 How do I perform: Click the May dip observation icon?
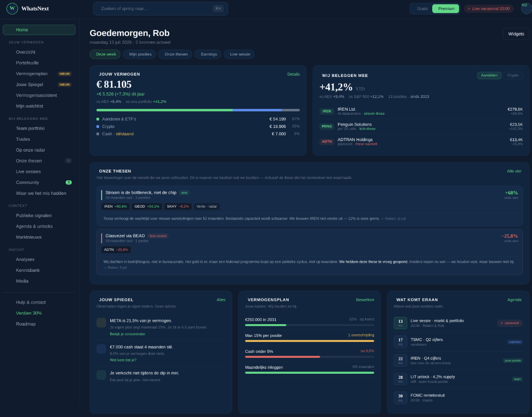[x=101, y=375]
